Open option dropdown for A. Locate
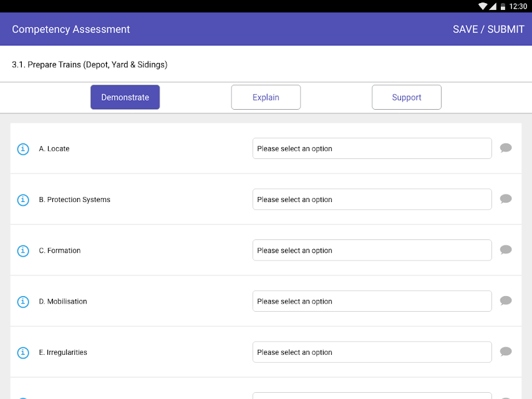 pos(372,148)
